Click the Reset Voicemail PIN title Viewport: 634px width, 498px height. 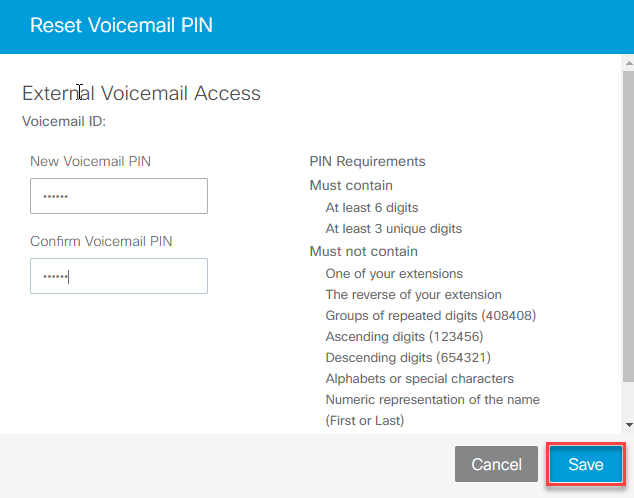(121, 26)
